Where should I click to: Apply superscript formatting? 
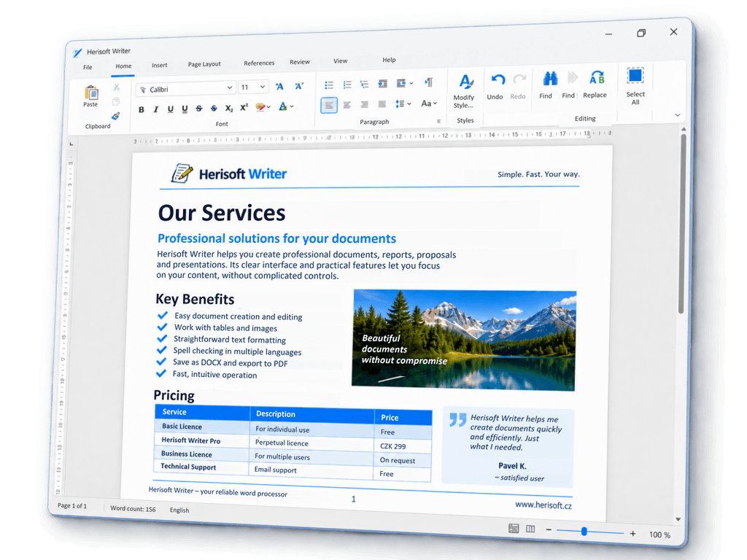(244, 107)
